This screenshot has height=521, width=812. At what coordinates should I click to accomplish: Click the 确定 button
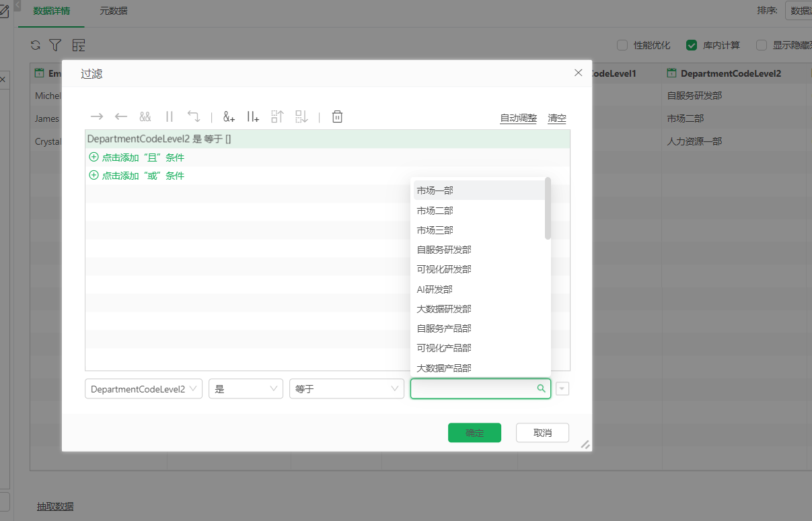tap(474, 433)
